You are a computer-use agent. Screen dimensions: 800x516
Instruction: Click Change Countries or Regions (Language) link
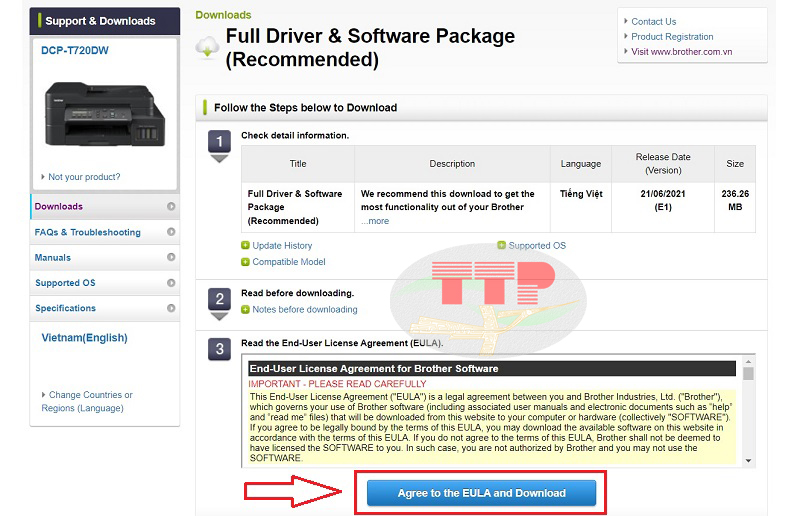87,401
